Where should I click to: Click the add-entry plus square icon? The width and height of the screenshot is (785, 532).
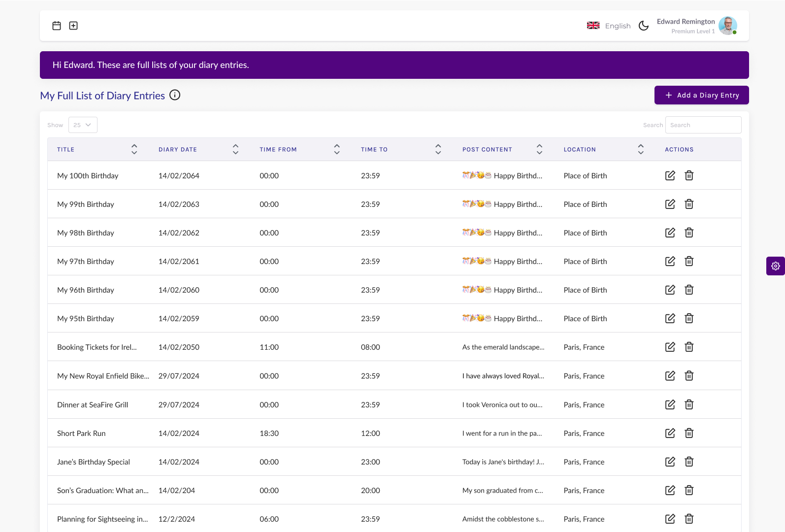tap(73, 26)
